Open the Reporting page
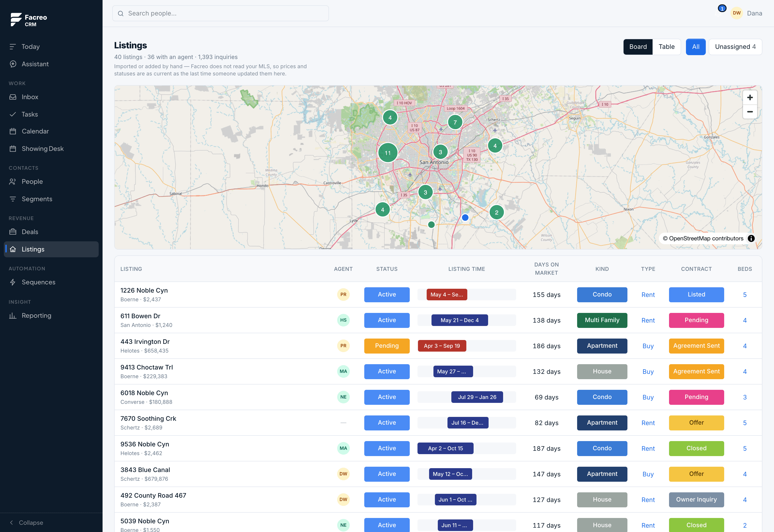 pos(51,316)
